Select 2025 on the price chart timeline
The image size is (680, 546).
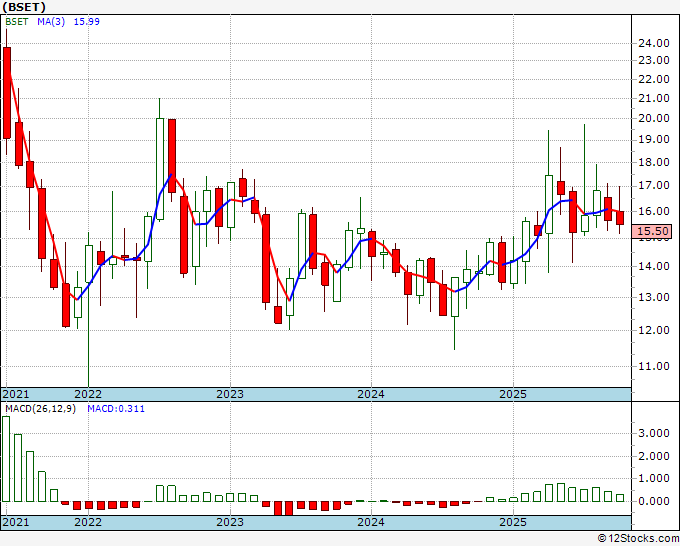512,394
